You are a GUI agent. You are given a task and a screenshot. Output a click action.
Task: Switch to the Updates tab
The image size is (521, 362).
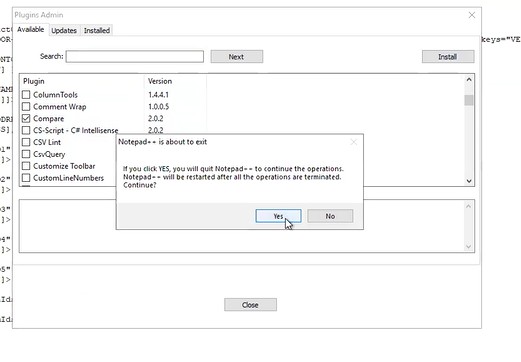64,30
